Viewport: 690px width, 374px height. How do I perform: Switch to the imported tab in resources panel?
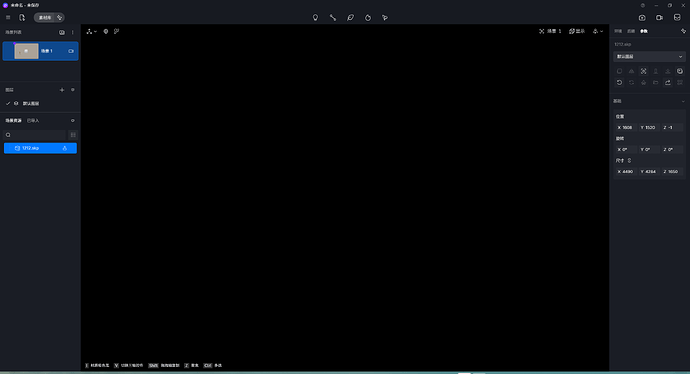tap(33, 121)
